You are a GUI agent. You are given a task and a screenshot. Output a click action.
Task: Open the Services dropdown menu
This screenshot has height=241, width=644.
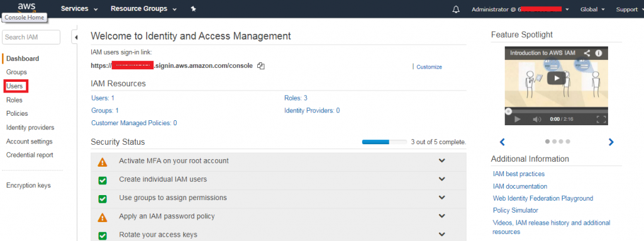[79, 9]
